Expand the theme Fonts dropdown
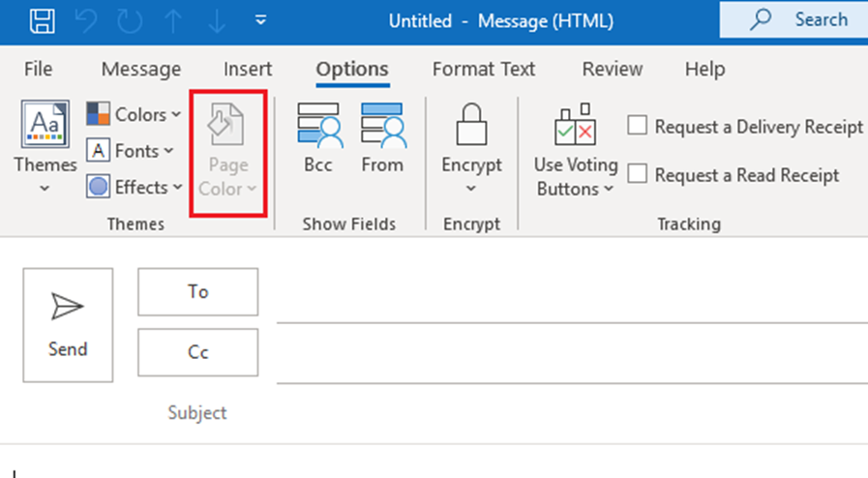The height and width of the screenshot is (478, 868). point(130,151)
